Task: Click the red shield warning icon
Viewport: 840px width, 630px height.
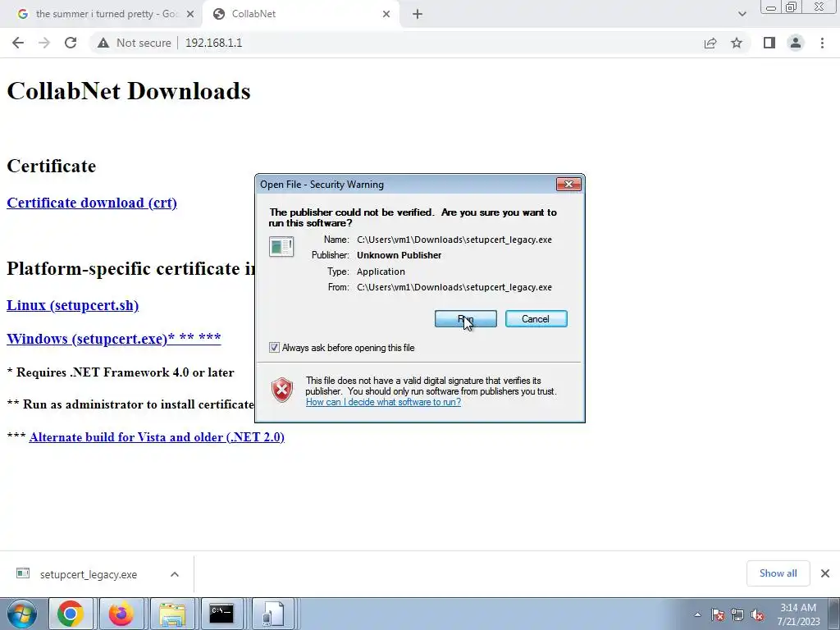Action: (x=282, y=390)
